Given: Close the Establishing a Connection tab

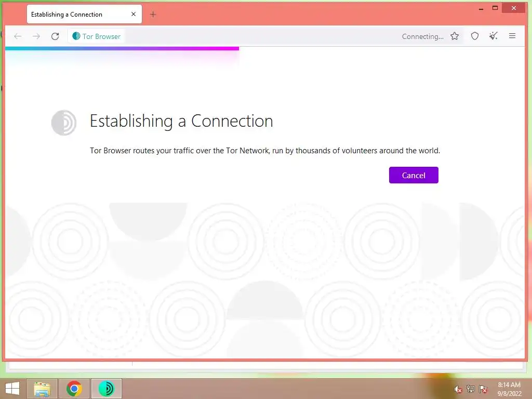Looking at the screenshot, I should [134, 14].
